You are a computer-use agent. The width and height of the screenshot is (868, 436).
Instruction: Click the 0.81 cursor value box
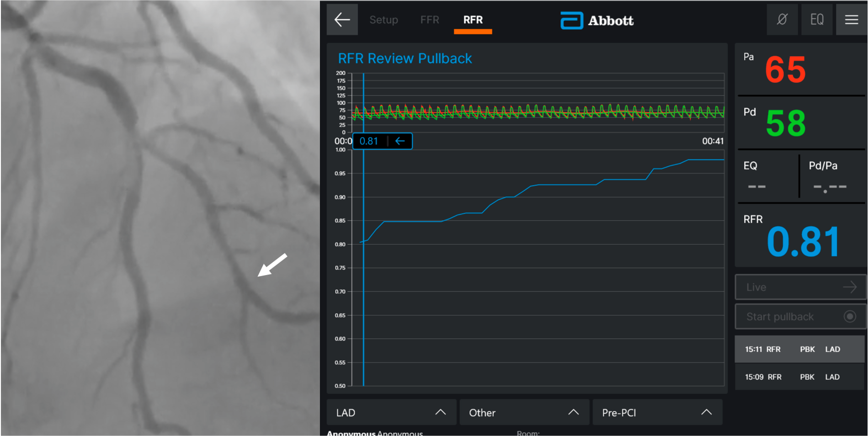(x=369, y=141)
